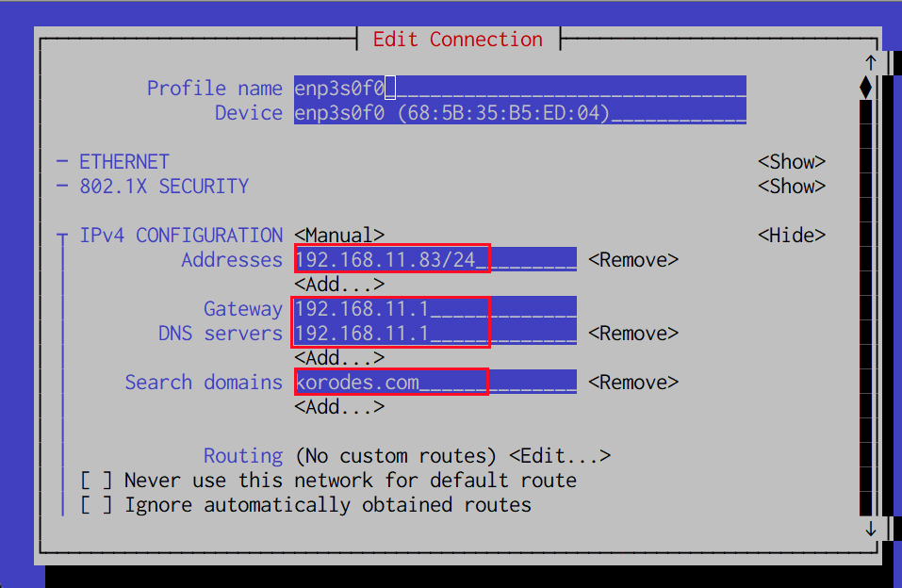Click the Search domains korodes.com field

click(435, 382)
